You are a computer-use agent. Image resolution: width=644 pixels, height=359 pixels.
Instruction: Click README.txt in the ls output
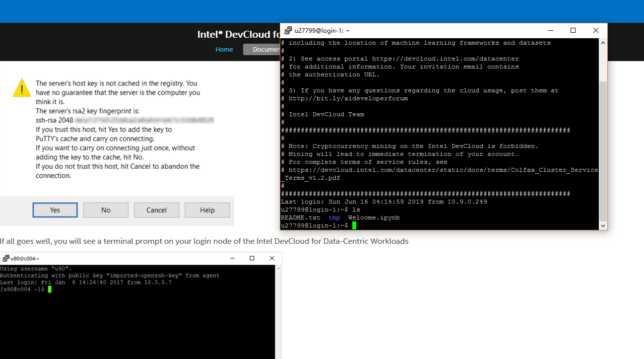(x=301, y=217)
